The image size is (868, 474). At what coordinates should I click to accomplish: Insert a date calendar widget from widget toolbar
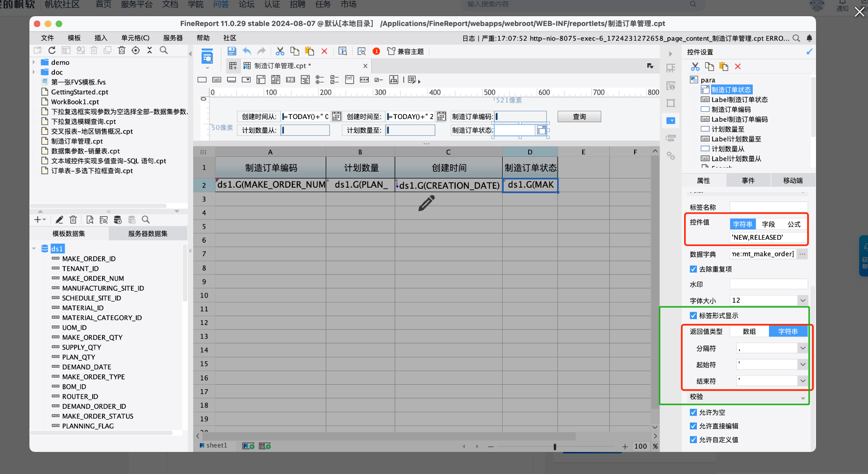[276, 79]
